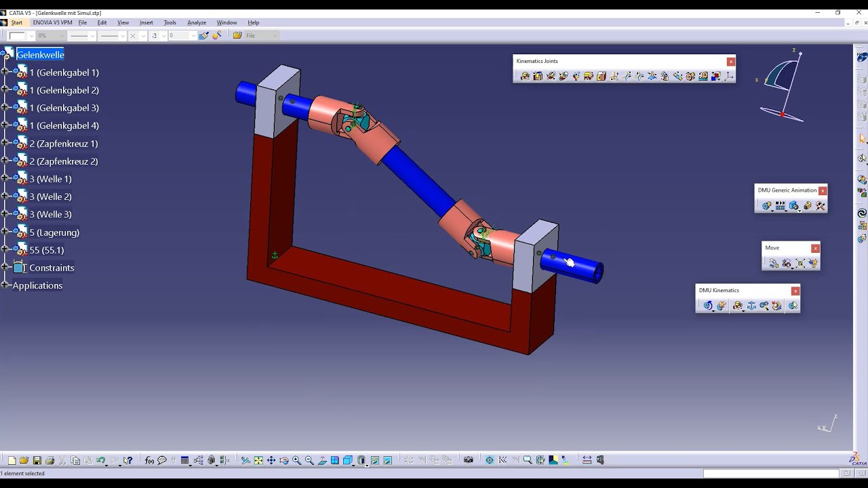Click the Manipulation icon in Move toolbar
868x488 pixels.
(774, 263)
